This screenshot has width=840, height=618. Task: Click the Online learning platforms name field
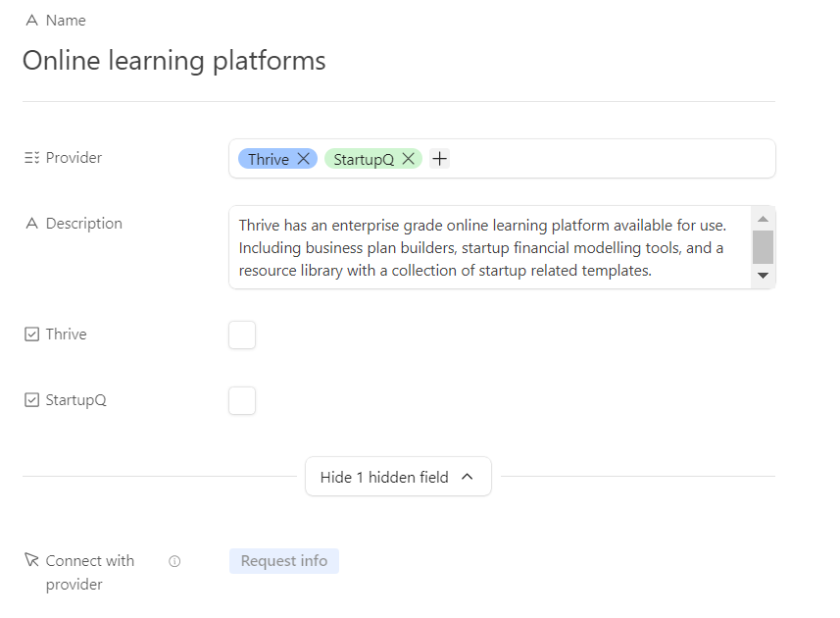[x=174, y=61]
